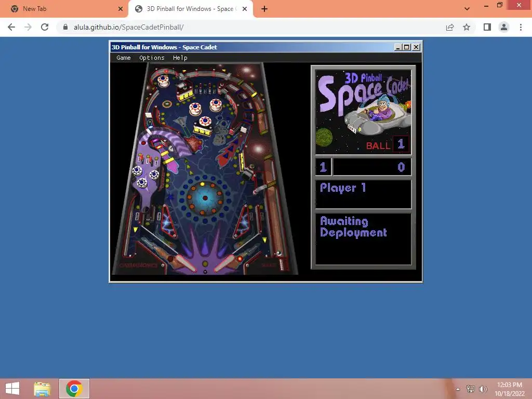Click the address bar URL alula.github.io

click(129, 27)
